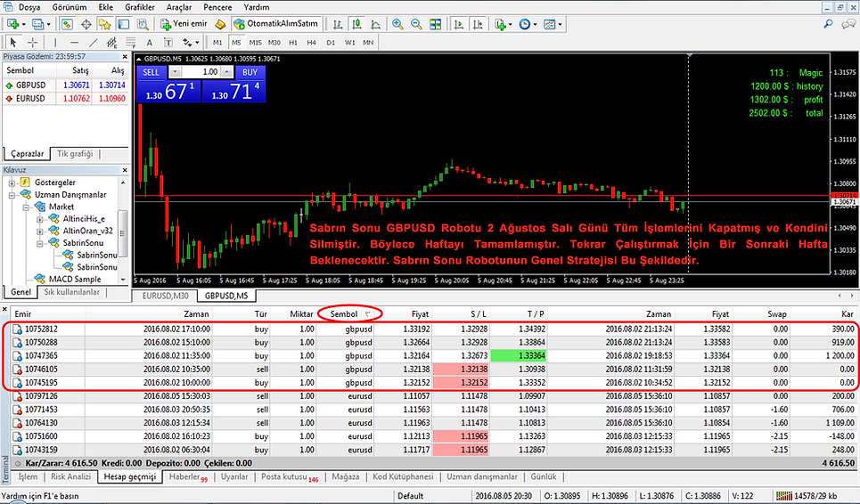Open the search magnifier icon

pyautogui.click(x=828, y=23)
